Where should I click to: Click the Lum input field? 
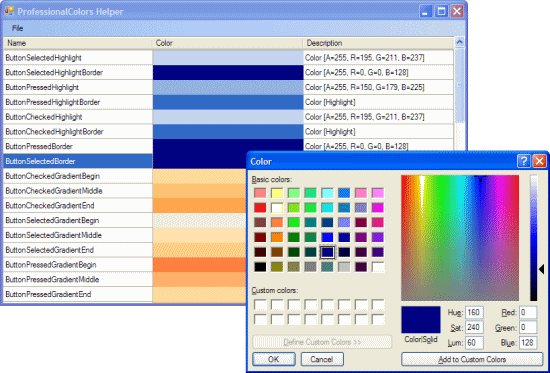coord(474,343)
